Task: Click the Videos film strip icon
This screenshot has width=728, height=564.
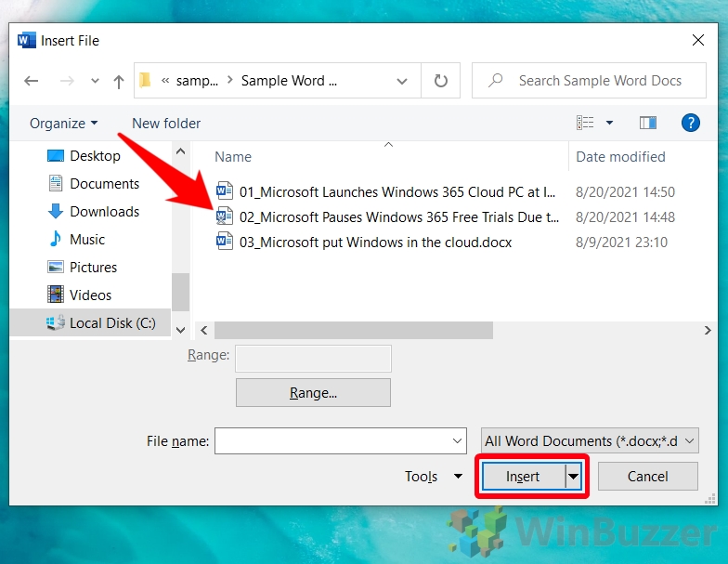Action: [56, 295]
